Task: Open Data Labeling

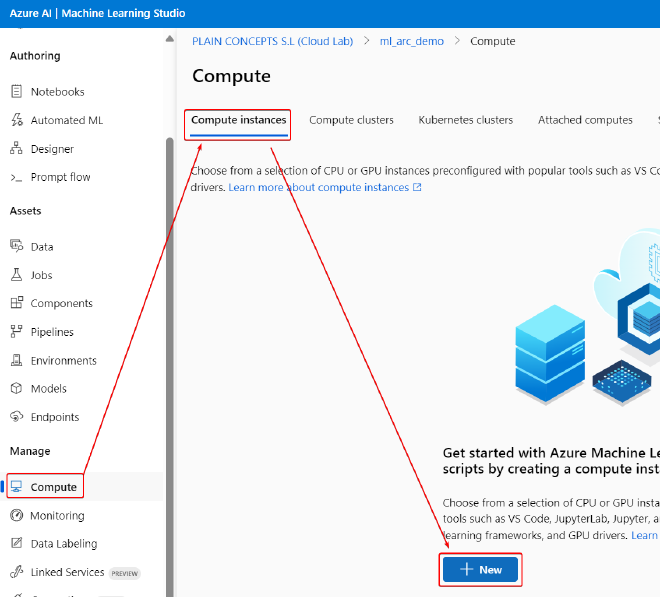Action: tap(64, 544)
